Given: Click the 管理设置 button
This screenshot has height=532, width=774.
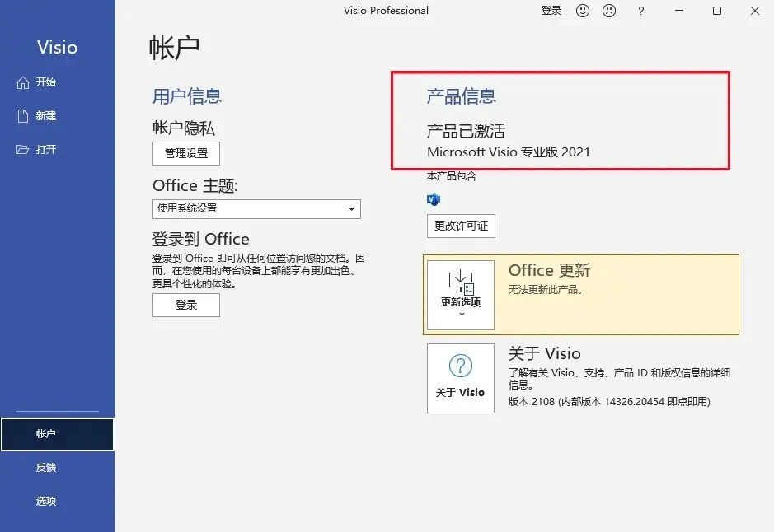Looking at the screenshot, I should (186, 153).
